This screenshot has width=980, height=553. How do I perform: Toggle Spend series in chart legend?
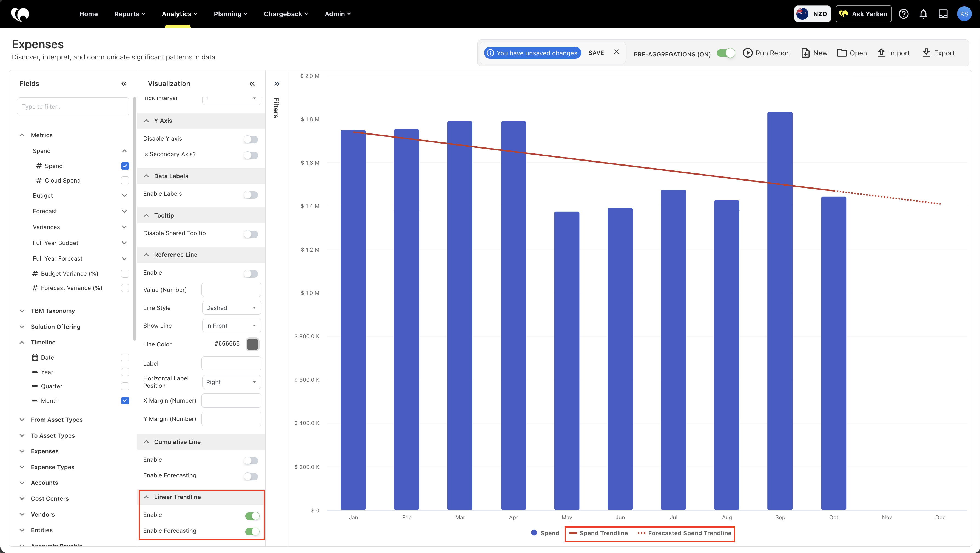(545, 533)
